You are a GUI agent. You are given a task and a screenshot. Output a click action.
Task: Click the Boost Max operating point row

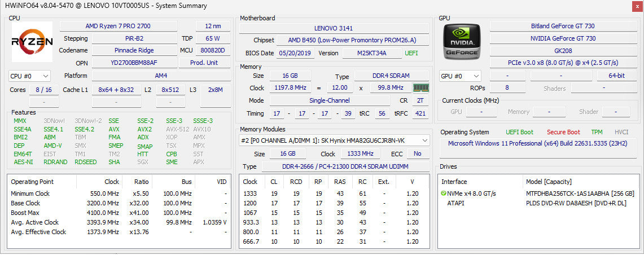(119, 213)
